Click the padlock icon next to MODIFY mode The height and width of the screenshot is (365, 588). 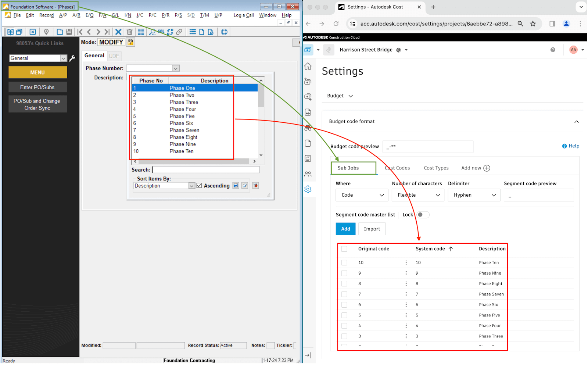pos(130,42)
